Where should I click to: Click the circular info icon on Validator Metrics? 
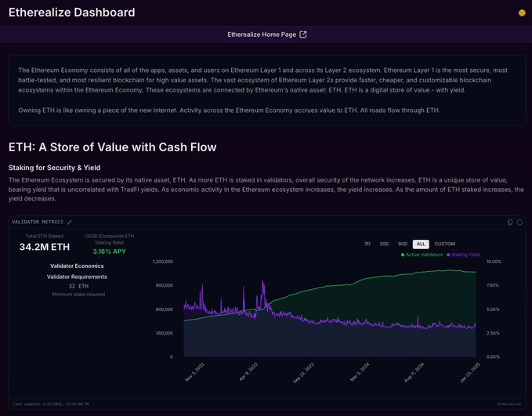[519, 222]
